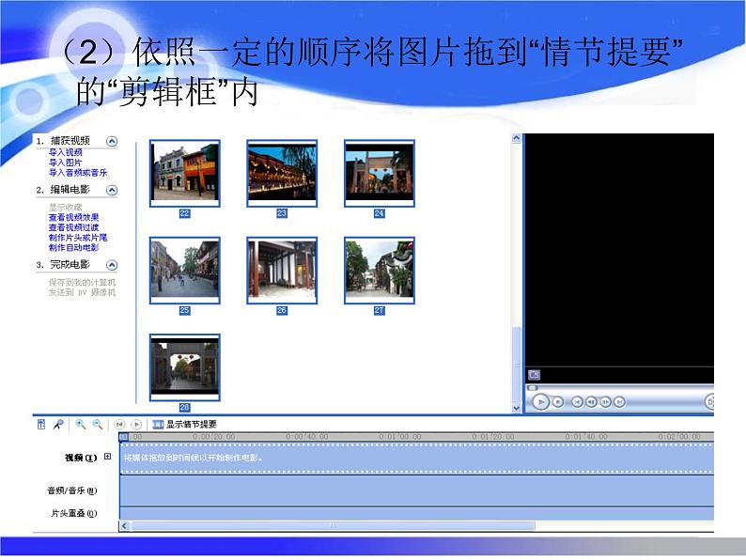Rewind the timeline to the start
The height and width of the screenshot is (560, 746).
click(x=119, y=424)
